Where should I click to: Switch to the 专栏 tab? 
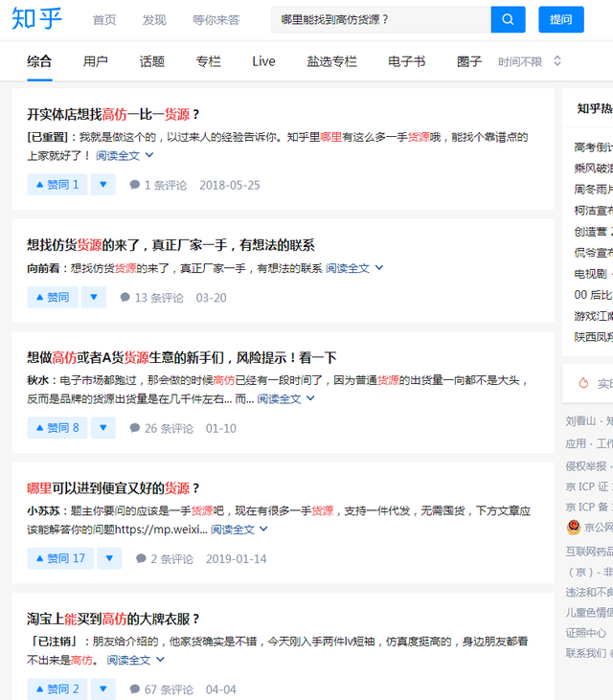209,61
